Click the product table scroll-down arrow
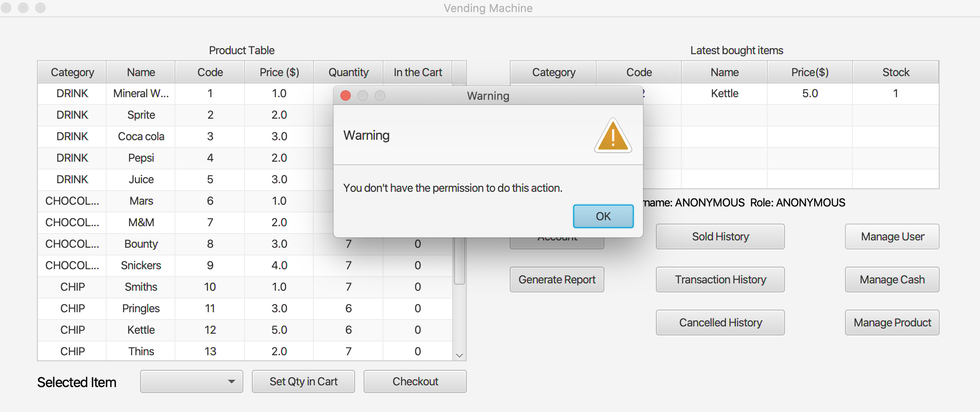 (459, 356)
